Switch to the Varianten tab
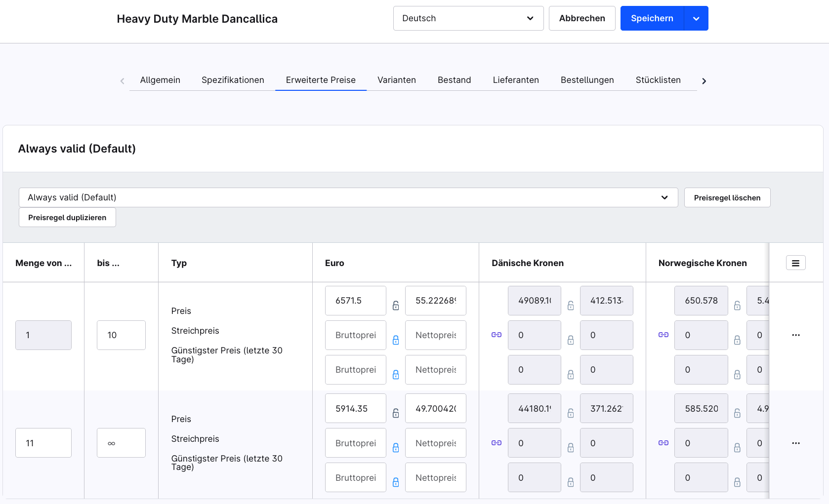The image size is (829, 504). (x=396, y=80)
